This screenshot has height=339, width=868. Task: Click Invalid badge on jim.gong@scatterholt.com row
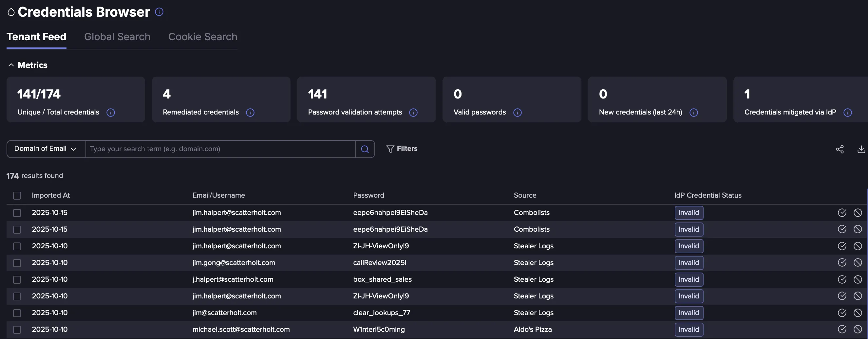point(689,262)
